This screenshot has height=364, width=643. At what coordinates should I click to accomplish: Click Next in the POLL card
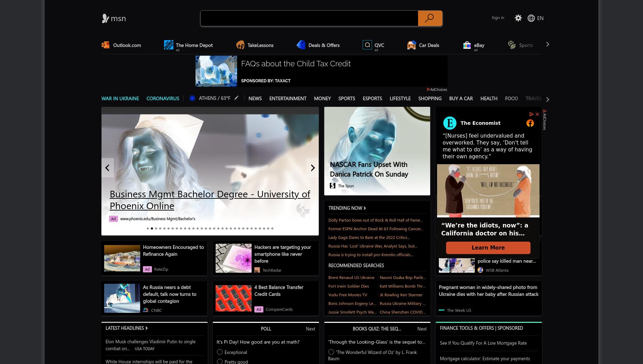point(310,329)
